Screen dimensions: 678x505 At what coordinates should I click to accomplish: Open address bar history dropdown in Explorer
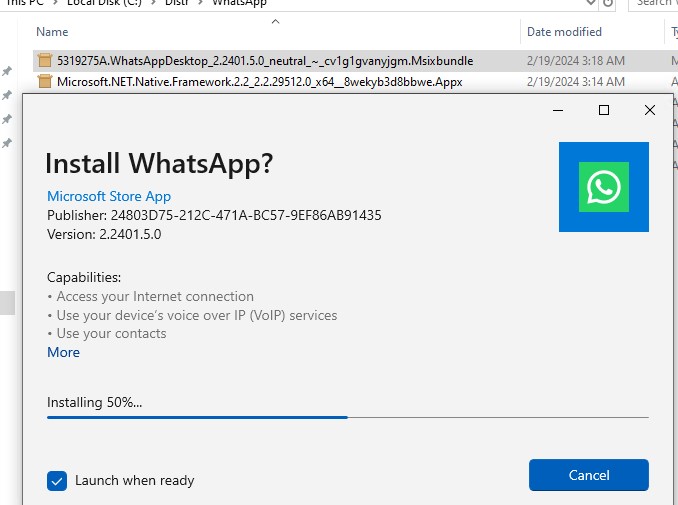(x=590, y=3)
